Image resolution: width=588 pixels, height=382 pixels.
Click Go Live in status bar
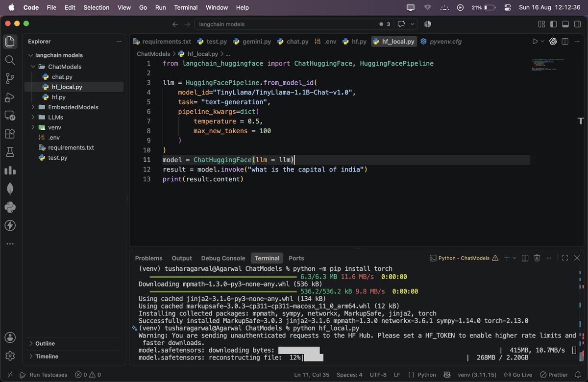pos(518,375)
